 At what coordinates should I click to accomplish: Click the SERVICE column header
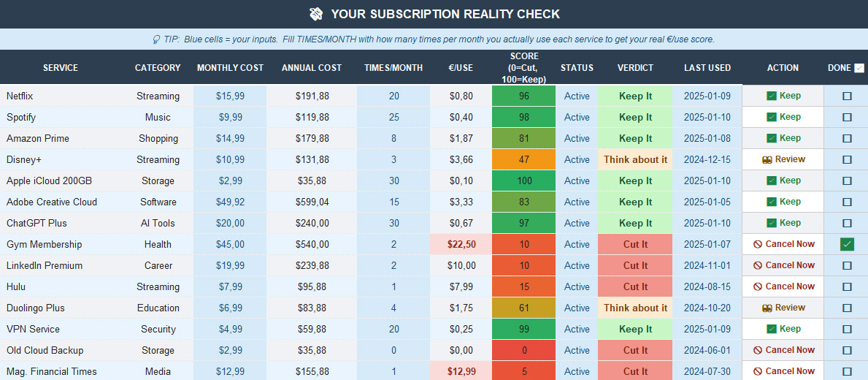(61, 67)
